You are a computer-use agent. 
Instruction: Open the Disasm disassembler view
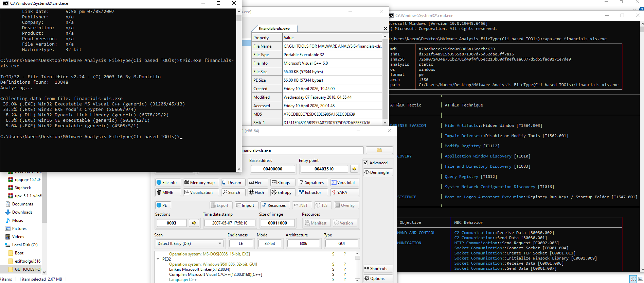click(x=232, y=183)
